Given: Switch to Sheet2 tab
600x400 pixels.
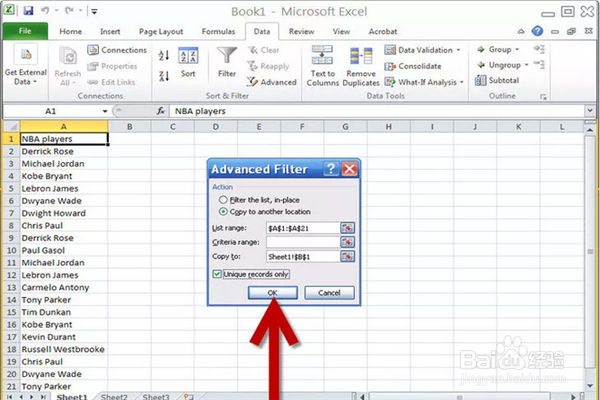Looking at the screenshot, I should point(114,397).
